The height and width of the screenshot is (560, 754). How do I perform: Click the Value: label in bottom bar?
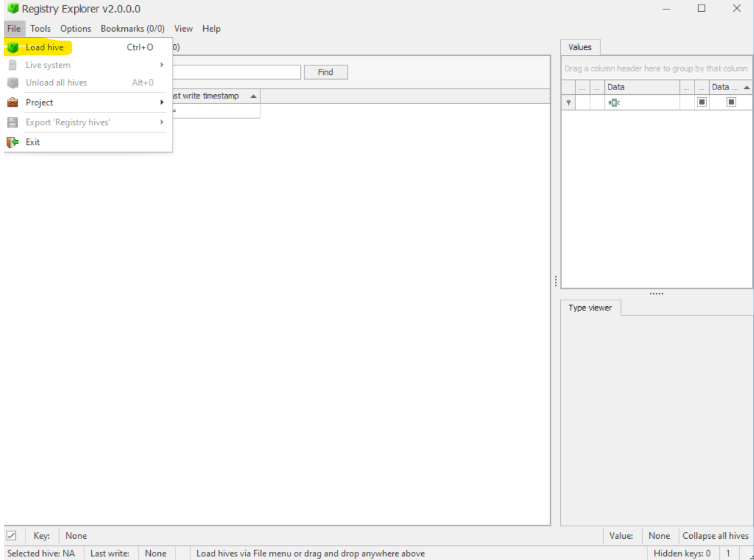pyautogui.click(x=621, y=536)
